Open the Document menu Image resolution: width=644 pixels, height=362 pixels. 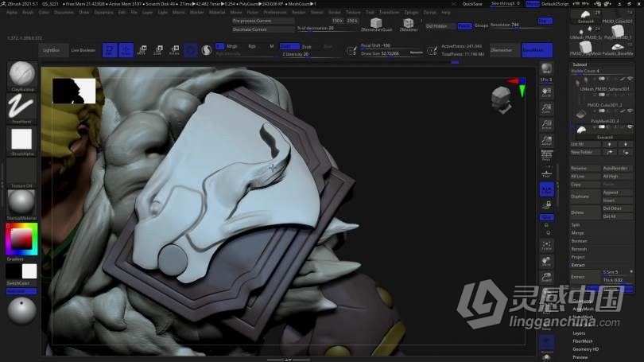pos(64,12)
